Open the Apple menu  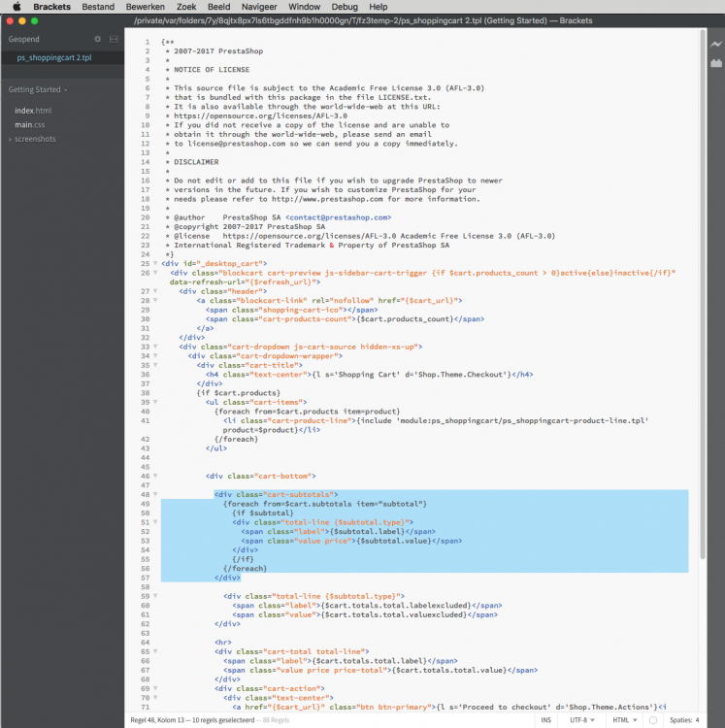[16, 7]
